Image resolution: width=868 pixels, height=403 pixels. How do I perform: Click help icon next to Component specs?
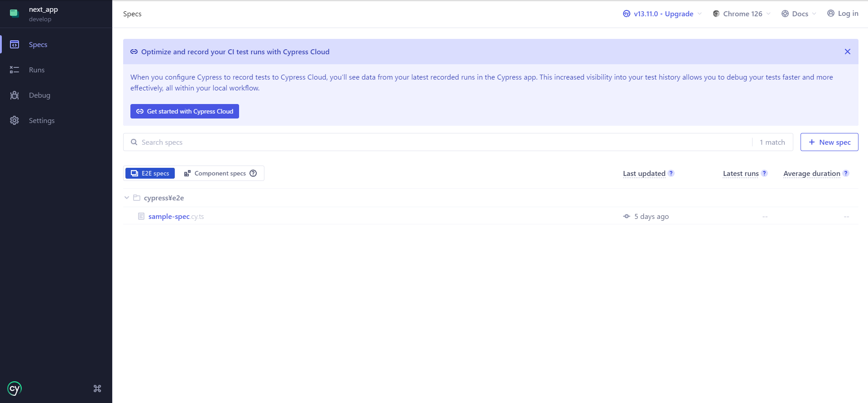pos(253,173)
